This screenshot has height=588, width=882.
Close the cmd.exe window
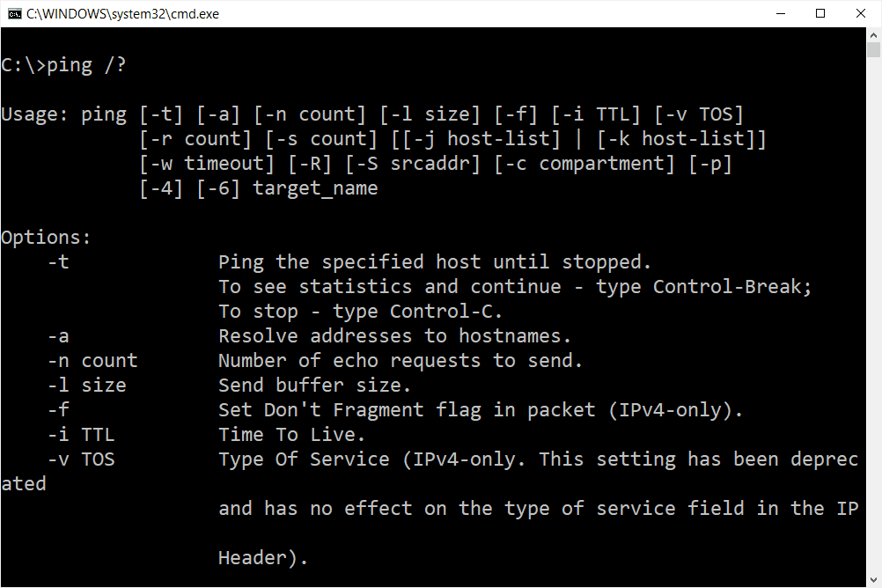click(860, 13)
